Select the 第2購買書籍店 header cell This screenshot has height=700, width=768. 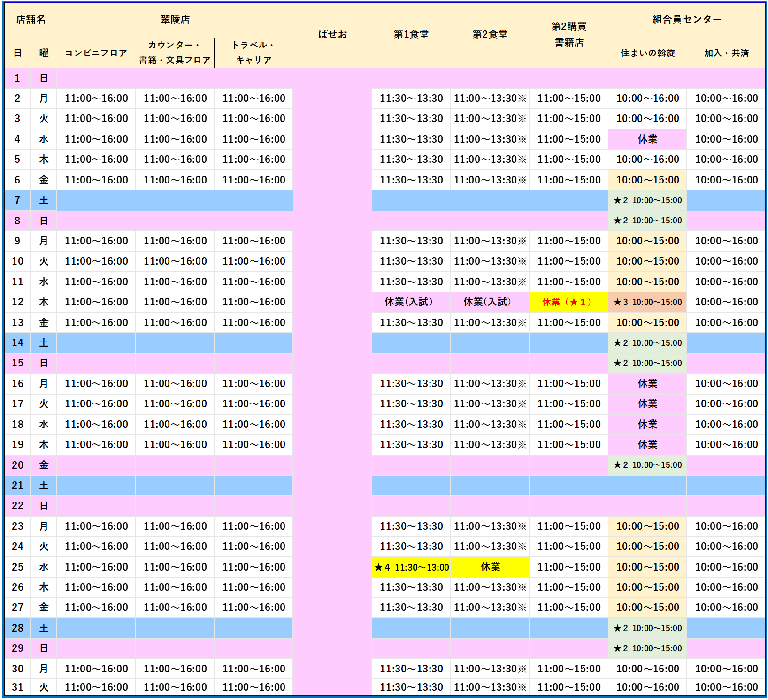tap(569, 35)
